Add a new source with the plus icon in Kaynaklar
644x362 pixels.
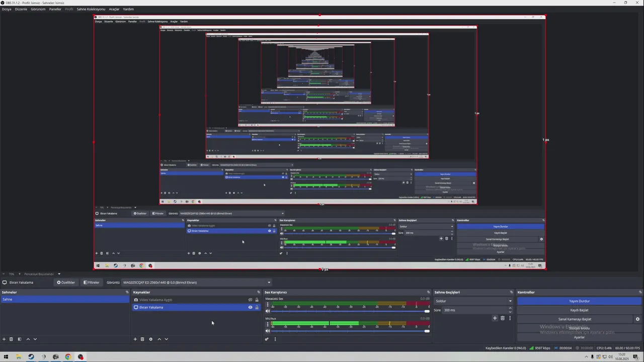135,339
